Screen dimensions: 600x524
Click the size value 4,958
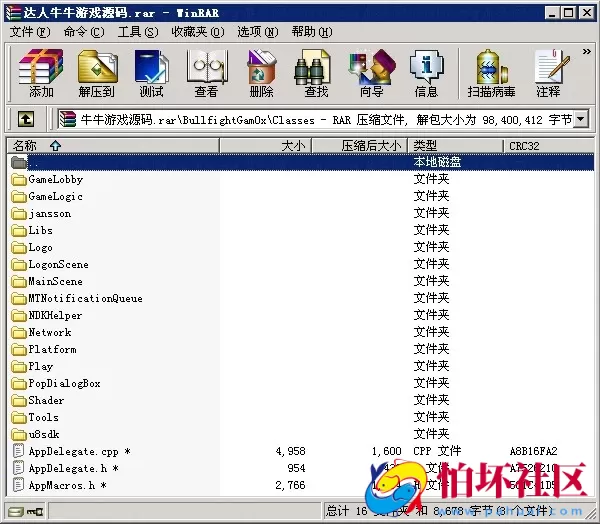290,451
